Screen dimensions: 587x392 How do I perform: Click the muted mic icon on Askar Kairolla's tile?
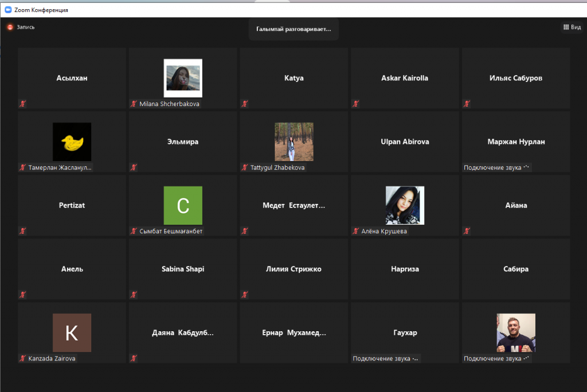(356, 104)
